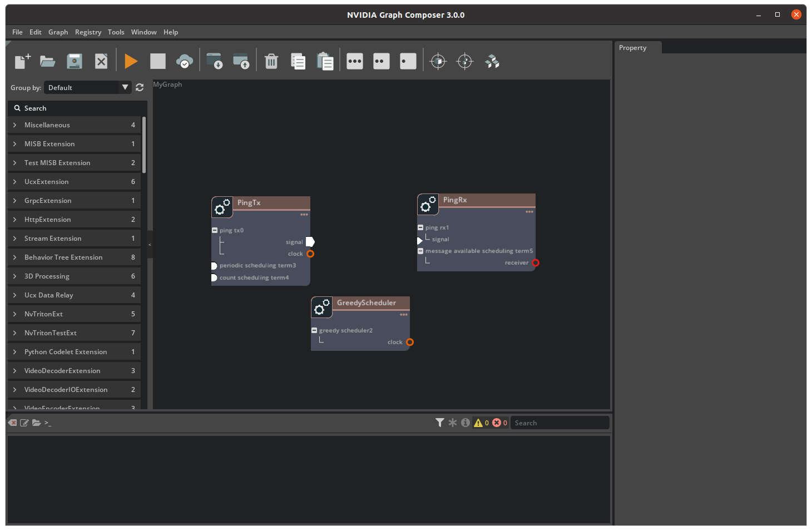
Task: Open the Tools menu
Action: click(x=116, y=32)
